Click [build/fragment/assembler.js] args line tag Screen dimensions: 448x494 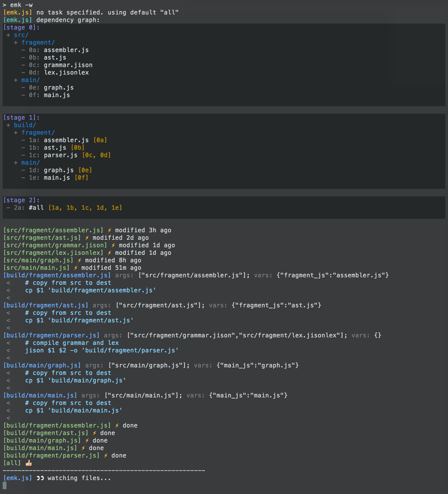coord(57,275)
